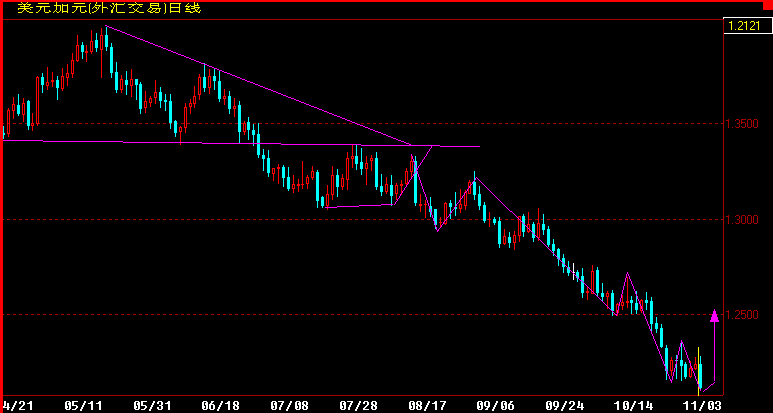Select the yellow latest candlestick at 11/03

[699, 371]
